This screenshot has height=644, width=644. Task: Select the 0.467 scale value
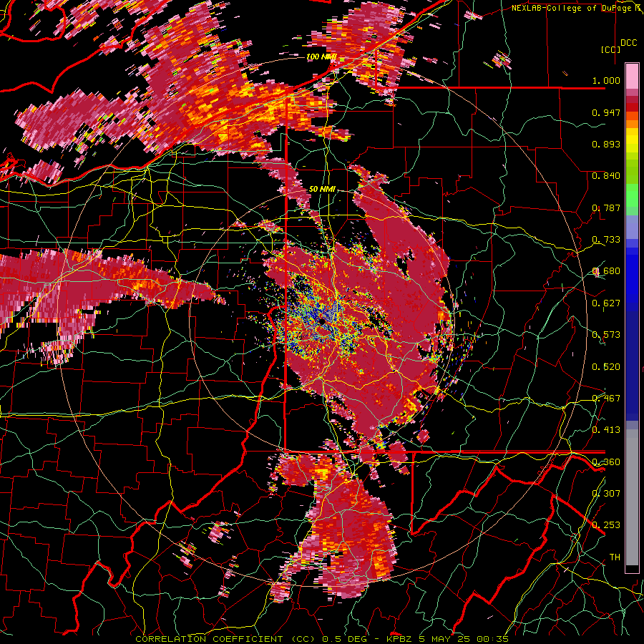(x=606, y=399)
